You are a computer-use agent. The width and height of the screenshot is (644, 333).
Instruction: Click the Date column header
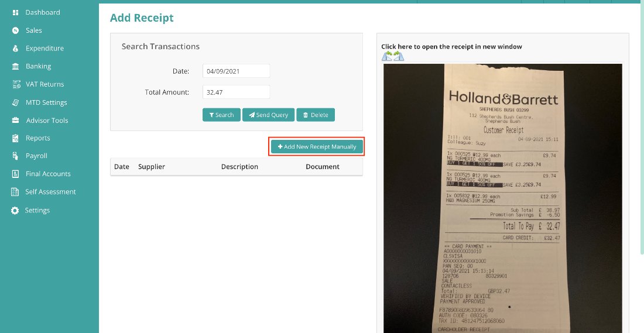coord(122,167)
